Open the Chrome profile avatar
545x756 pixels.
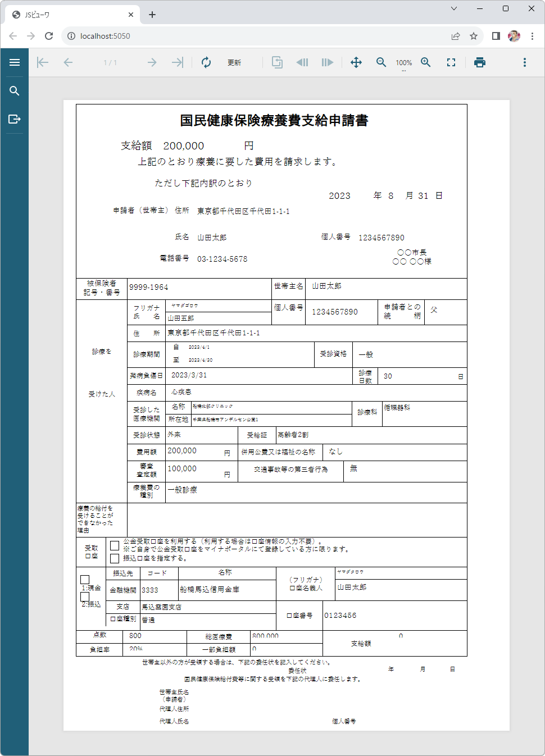tap(514, 36)
